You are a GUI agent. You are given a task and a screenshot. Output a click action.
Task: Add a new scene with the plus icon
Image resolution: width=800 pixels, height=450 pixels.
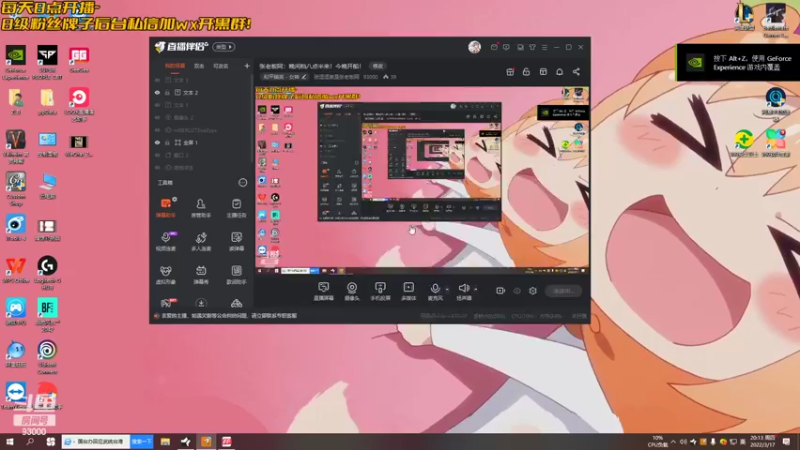point(247,66)
